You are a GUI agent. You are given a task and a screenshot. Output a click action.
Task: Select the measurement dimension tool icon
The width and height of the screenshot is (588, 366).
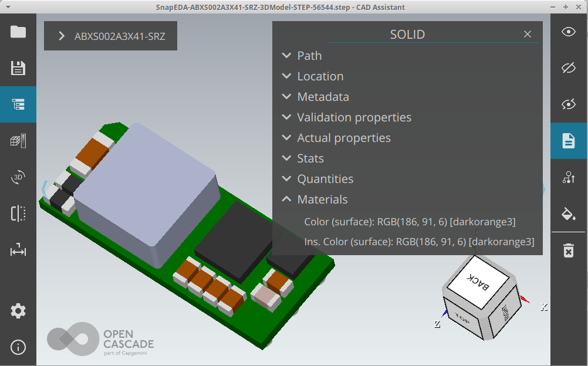click(x=18, y=250)
